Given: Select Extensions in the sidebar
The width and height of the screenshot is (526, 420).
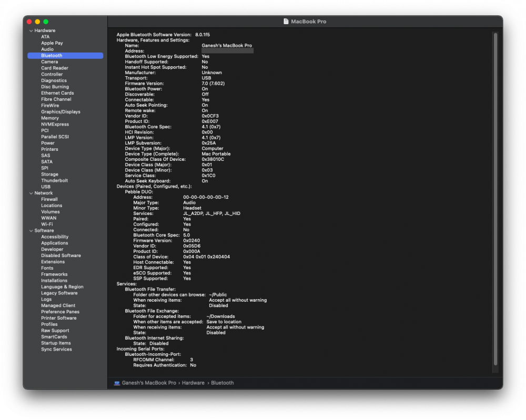Looking at the screenshot, I should point(53,262).
